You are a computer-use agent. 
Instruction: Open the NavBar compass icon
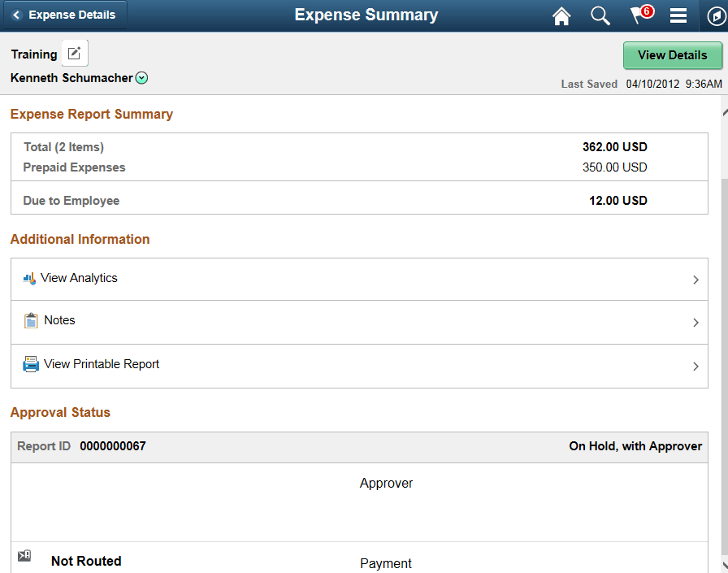pyautogui.click(x=714, y=15)
